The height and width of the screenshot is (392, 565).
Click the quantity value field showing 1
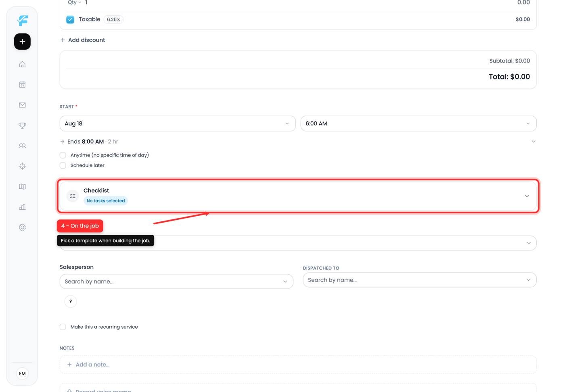pyautogui.click(x=86, y=2)
